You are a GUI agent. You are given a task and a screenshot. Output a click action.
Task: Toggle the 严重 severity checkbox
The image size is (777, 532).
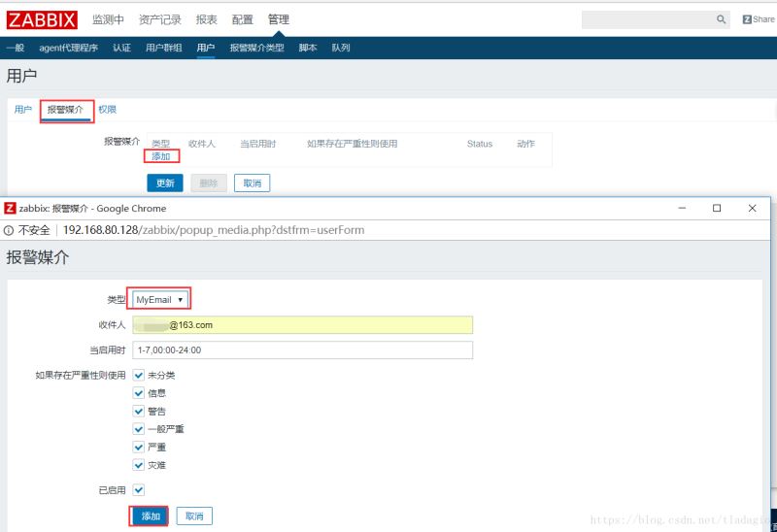pos(139,448)
